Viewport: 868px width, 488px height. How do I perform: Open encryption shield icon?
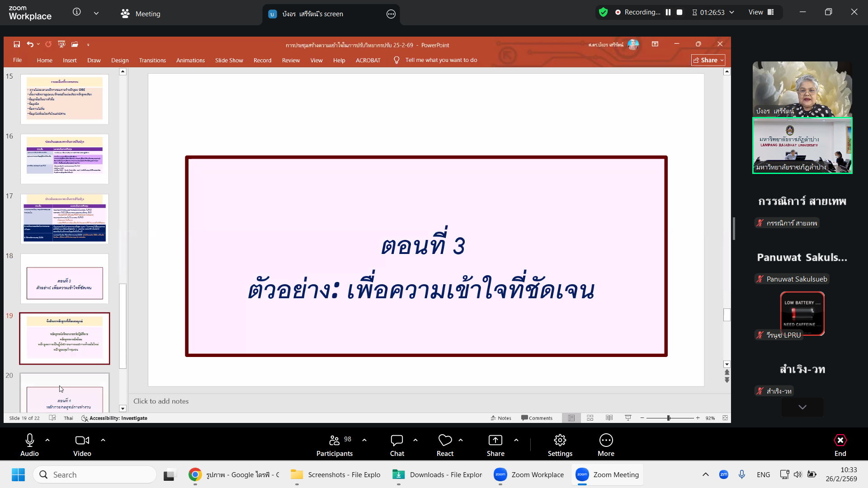[603, 12]
